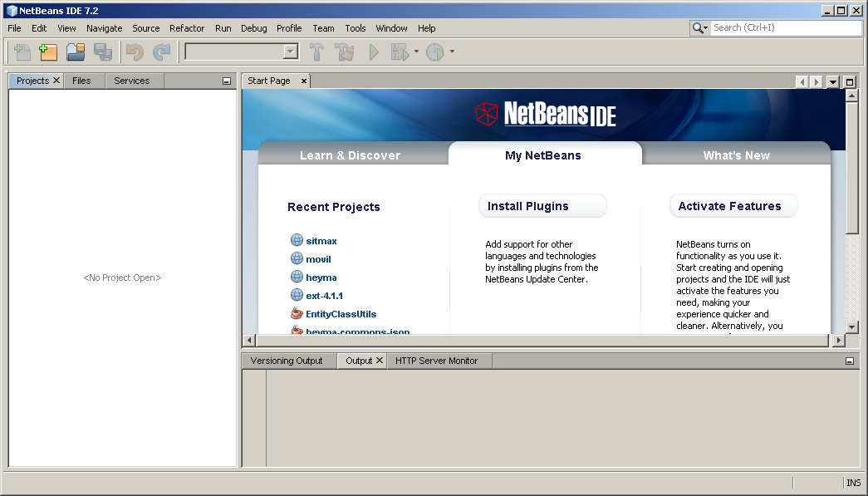Click the Build Project hammer icon

click(316, 52)
